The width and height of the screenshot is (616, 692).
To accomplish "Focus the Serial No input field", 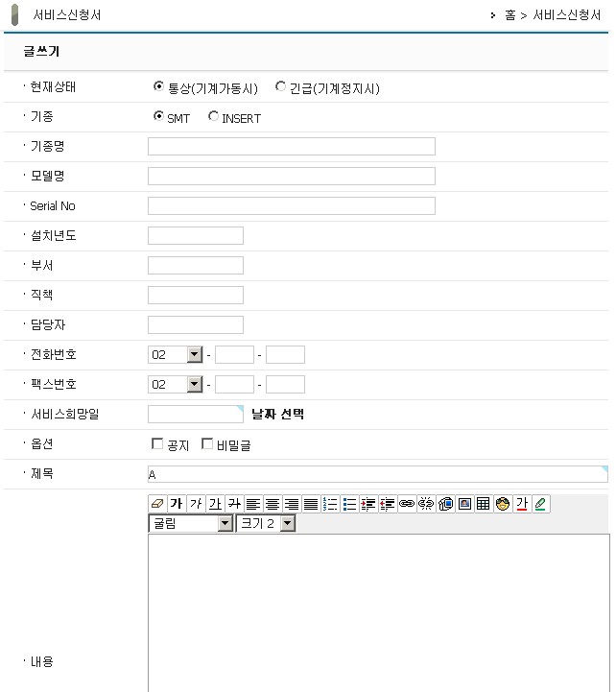I will 292,206.
